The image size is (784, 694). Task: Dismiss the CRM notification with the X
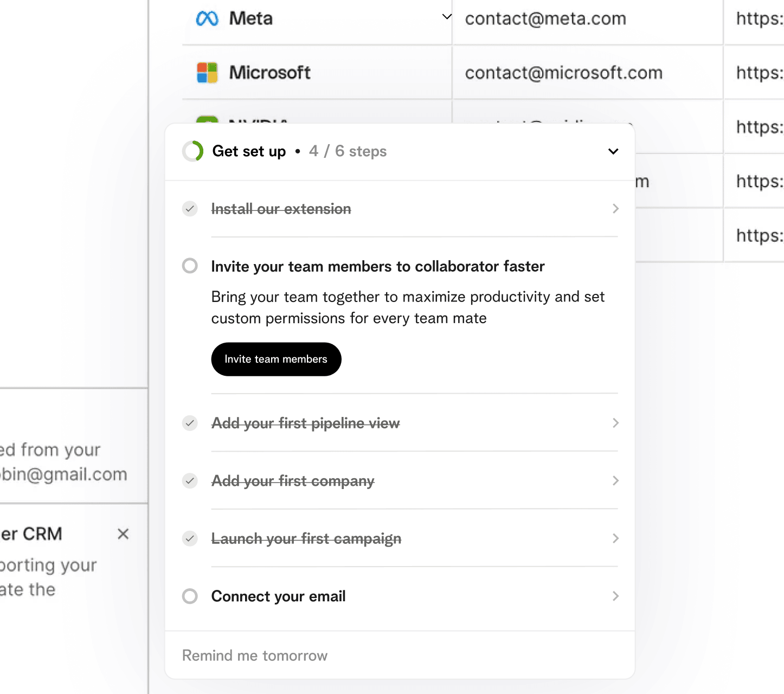pos(123,534)
